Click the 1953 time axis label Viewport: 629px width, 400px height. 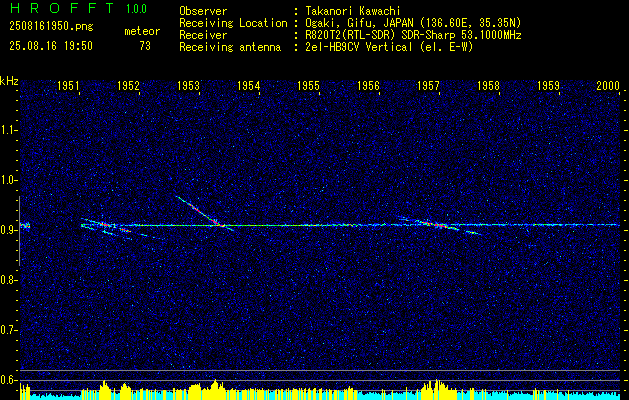(x=189, y=85)
